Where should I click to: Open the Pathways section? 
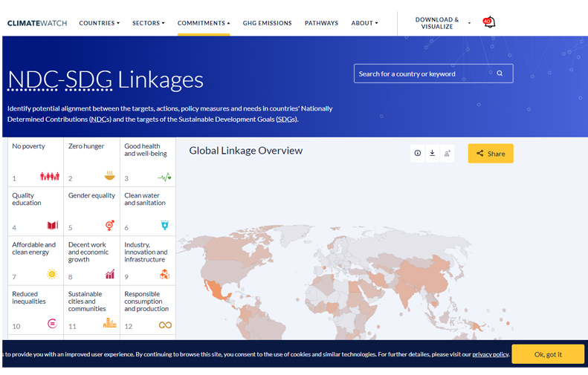pos(321,23)
